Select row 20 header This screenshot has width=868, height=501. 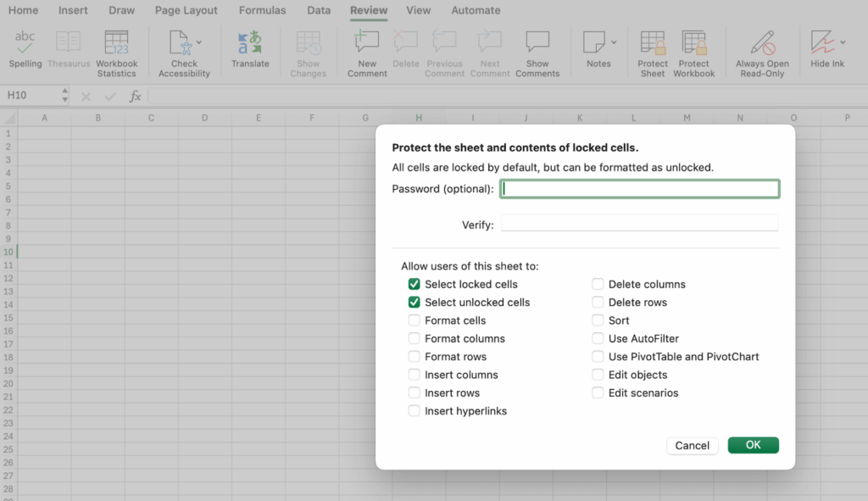pyautogui.click(x=8, y=384)
